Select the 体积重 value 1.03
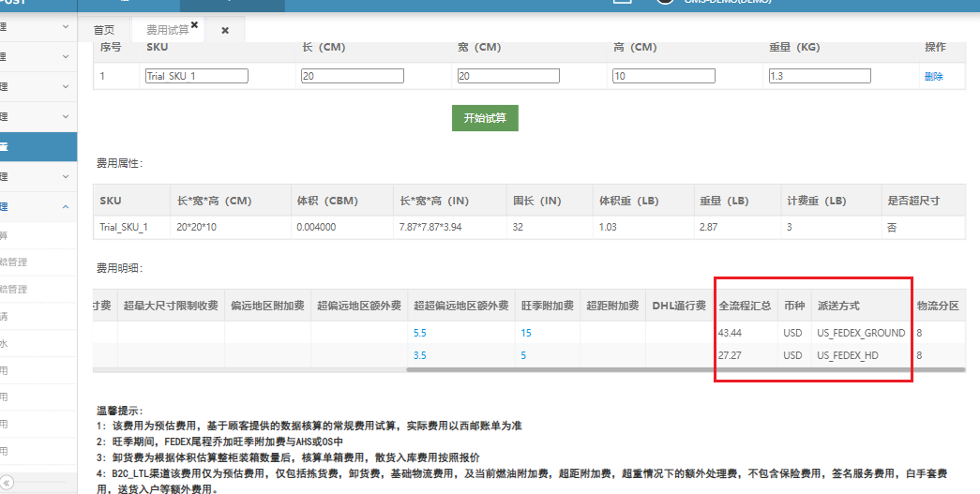The height and width of the screenshot is (494, 980). [x=608, y=228]
